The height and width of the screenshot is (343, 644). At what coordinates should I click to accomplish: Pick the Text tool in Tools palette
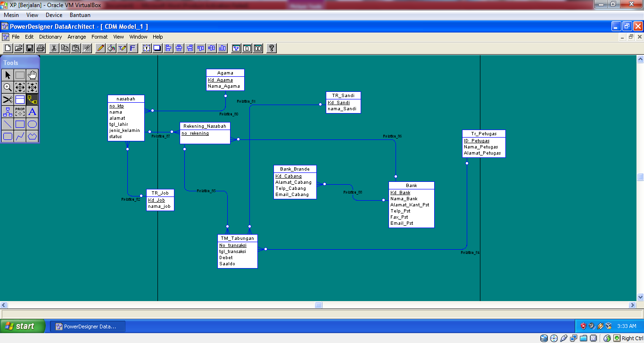point(32,112)
